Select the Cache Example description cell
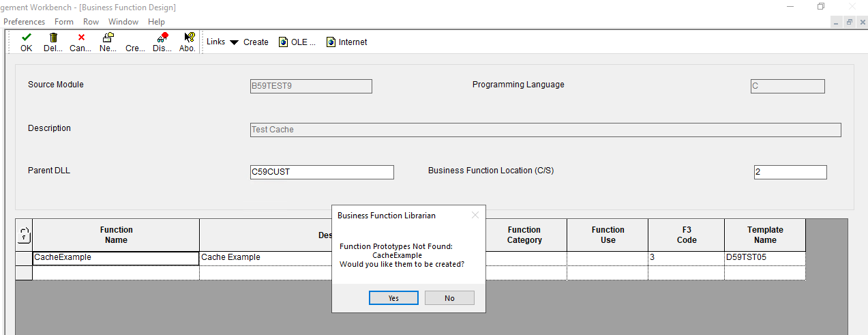The width and height of the screenshot is (868, 335). [266, 258]
